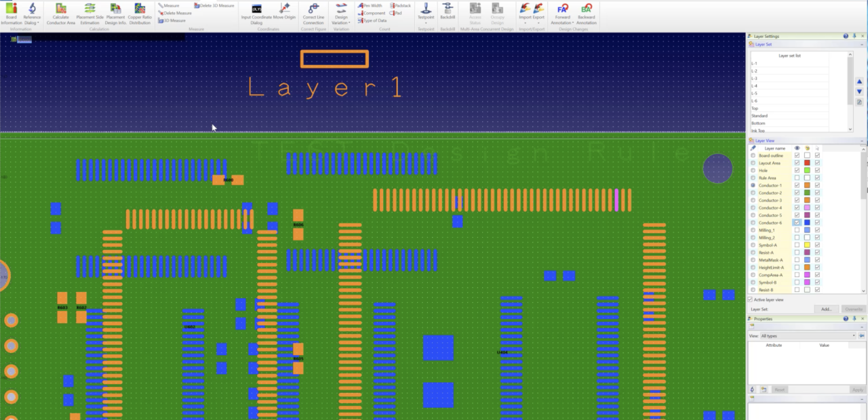Expand the Design Variation dropdown
The image size is (868, 420).
341,22
